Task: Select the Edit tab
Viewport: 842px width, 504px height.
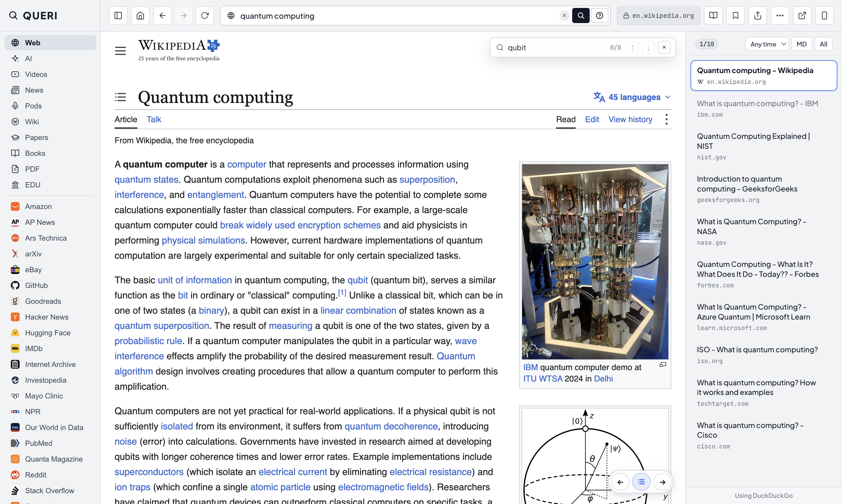Action: click(x=592, y=120)
